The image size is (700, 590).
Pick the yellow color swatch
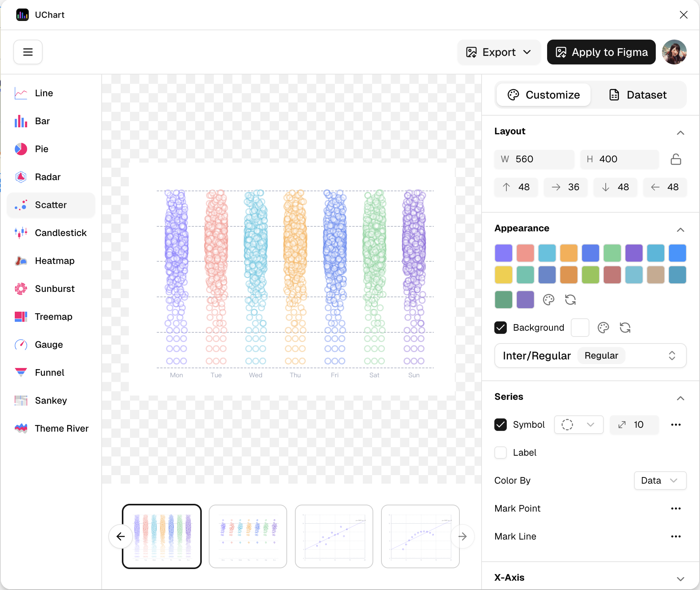pyautogui.click(x=503, y=275)
